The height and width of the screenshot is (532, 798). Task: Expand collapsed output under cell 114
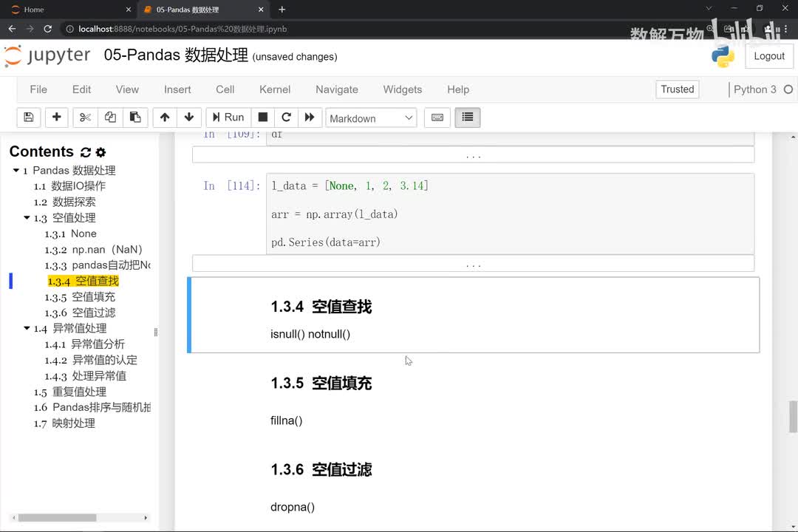tap(473, 264)
